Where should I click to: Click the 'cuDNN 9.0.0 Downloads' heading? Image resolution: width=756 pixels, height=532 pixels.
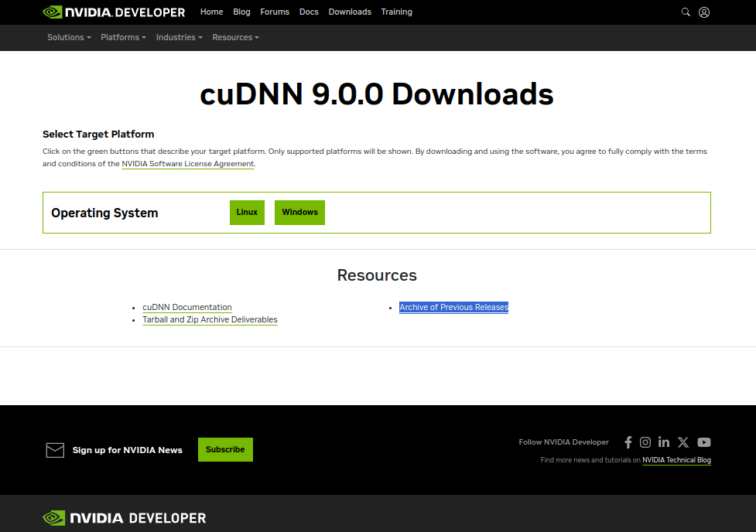coord(377,94)
